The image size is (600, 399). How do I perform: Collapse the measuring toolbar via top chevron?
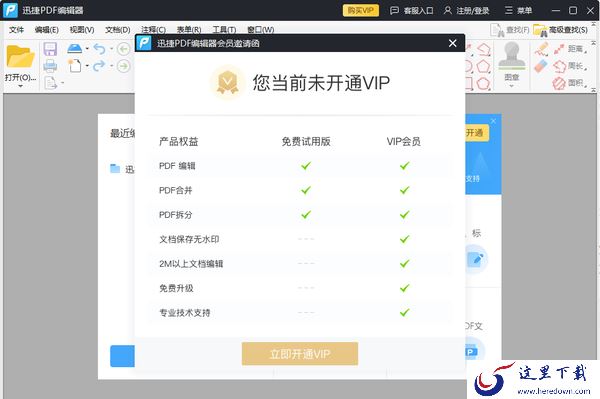coord(593,43)
